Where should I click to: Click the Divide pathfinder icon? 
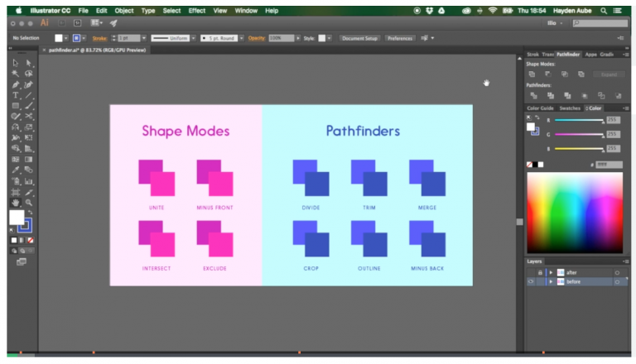click(534, 96)
